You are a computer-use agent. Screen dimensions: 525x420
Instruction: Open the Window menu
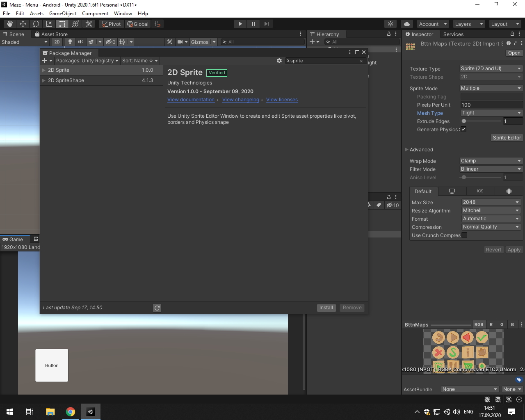pos(123,14)
